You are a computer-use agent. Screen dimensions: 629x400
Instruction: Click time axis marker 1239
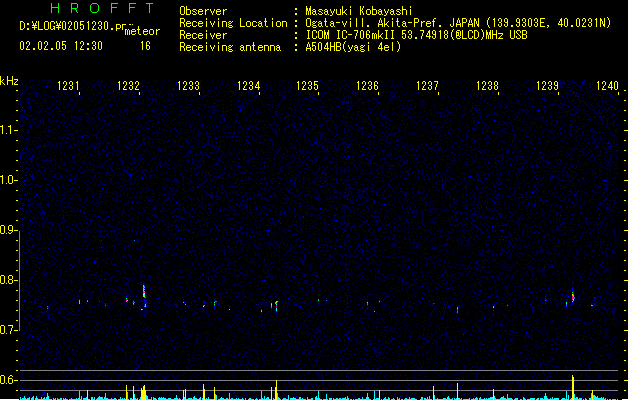point(547,86)
